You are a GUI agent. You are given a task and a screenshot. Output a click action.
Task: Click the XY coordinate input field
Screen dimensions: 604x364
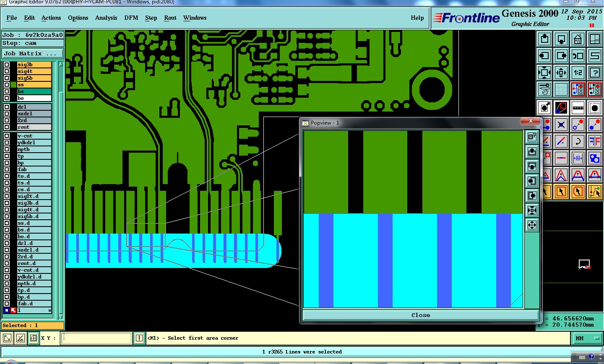pos(96,338)
